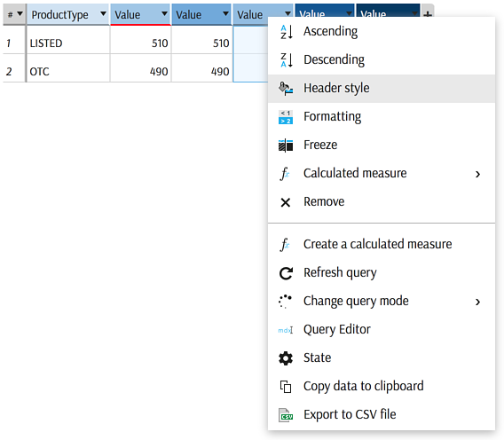Screen dimensions: 504x440
Task: Select Remove in the context menu
Action: click(x=382, y=202)
